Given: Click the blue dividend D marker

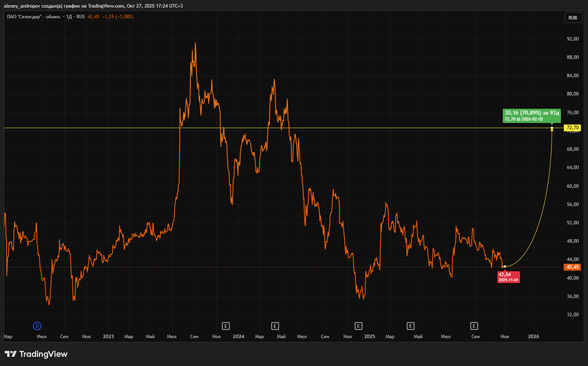Looking at the screenshot, I should [36, 326].
